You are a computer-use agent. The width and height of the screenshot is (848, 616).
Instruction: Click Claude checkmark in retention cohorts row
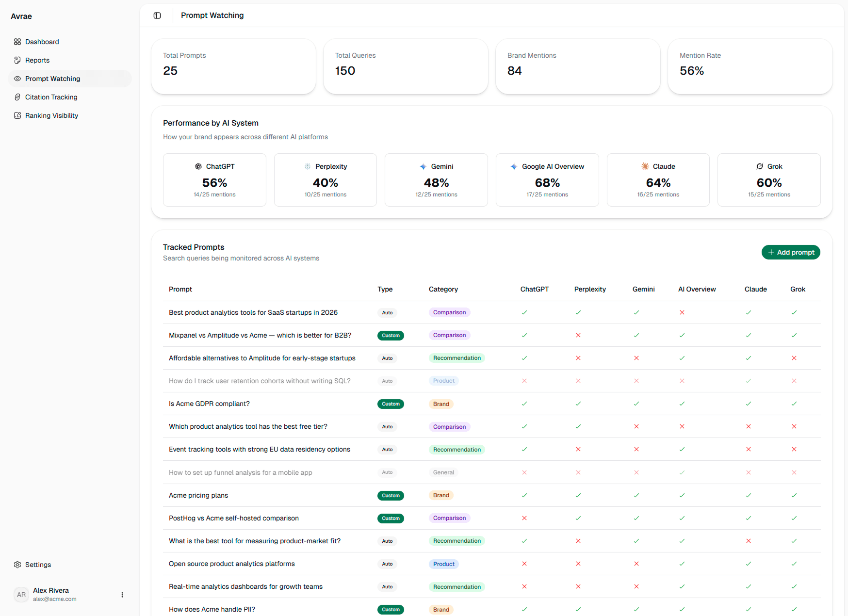click(749, 381)
